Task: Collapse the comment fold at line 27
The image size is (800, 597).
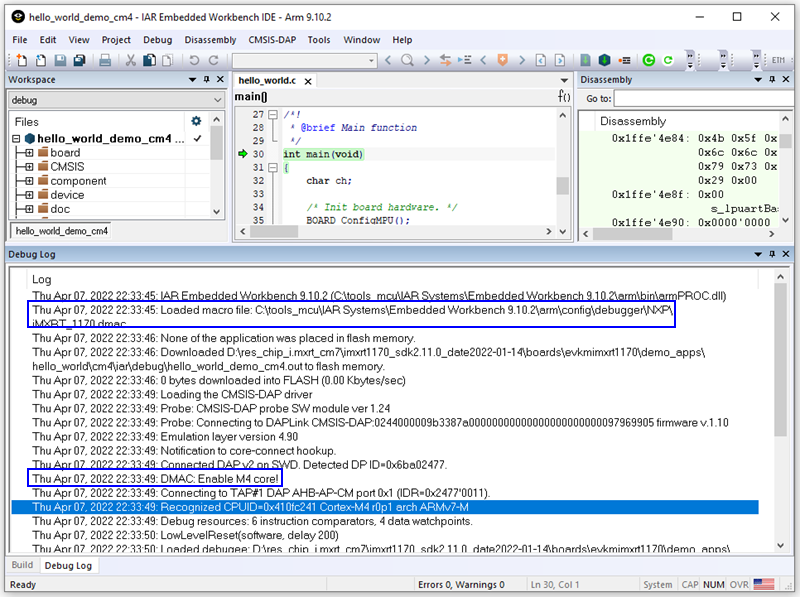Action: (x=273, y=114)
